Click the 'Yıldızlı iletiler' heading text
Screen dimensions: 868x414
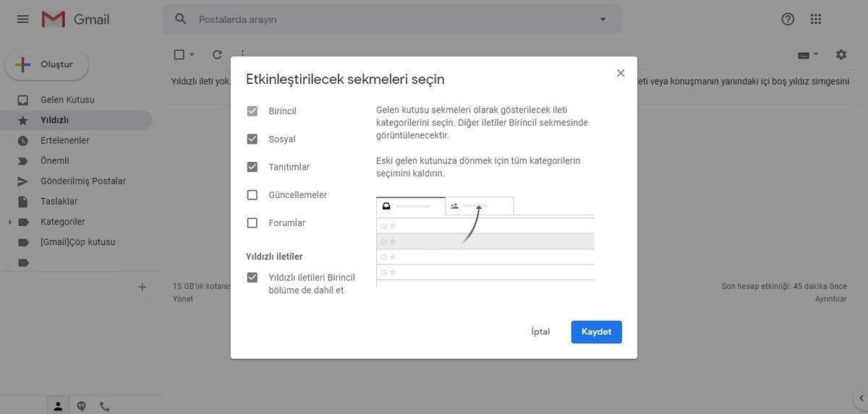coord(274,256)
